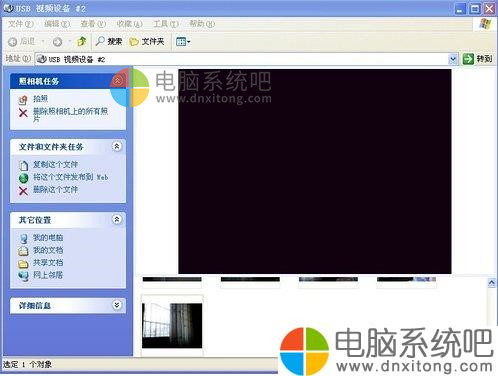Expand the Details (详细信息) panel
498x376 pixels.
pyautogui.click(x=117, y=305)
